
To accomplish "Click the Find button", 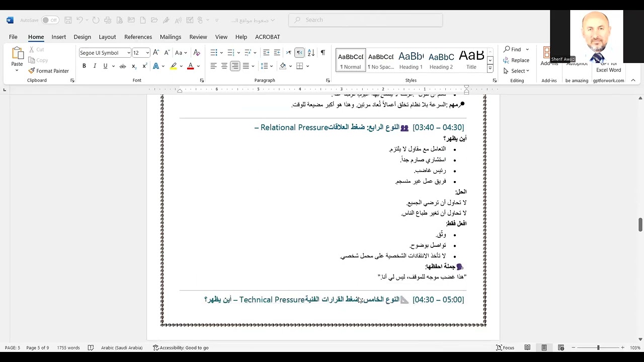I will [x=513, y=49].
